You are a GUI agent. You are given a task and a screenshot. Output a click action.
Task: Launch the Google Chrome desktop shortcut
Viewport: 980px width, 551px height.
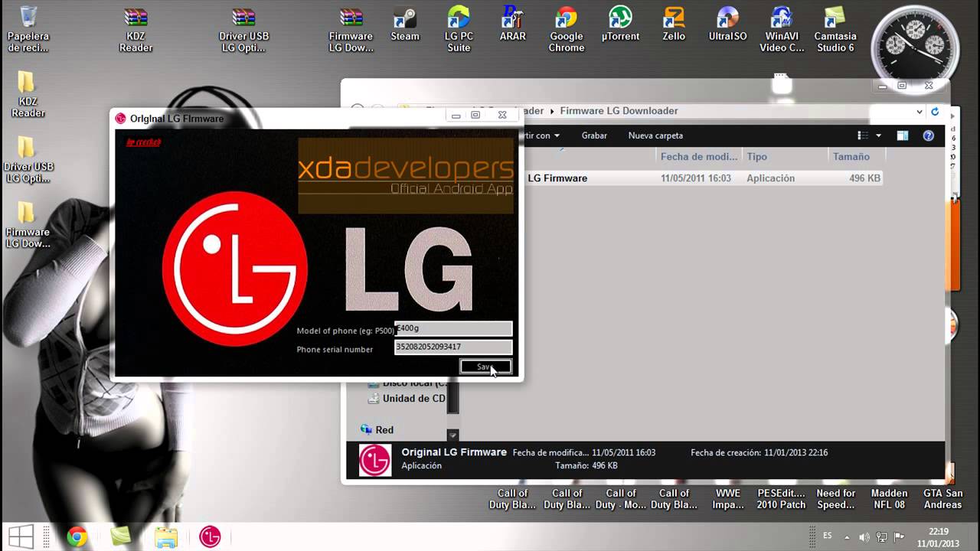567,29
